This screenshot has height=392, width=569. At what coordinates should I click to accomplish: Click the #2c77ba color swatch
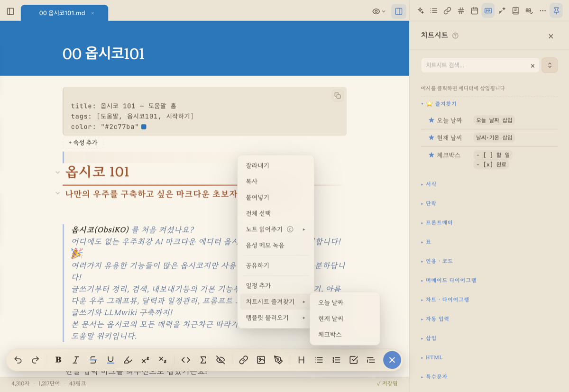pyautogui.click(x=144, y=127)
